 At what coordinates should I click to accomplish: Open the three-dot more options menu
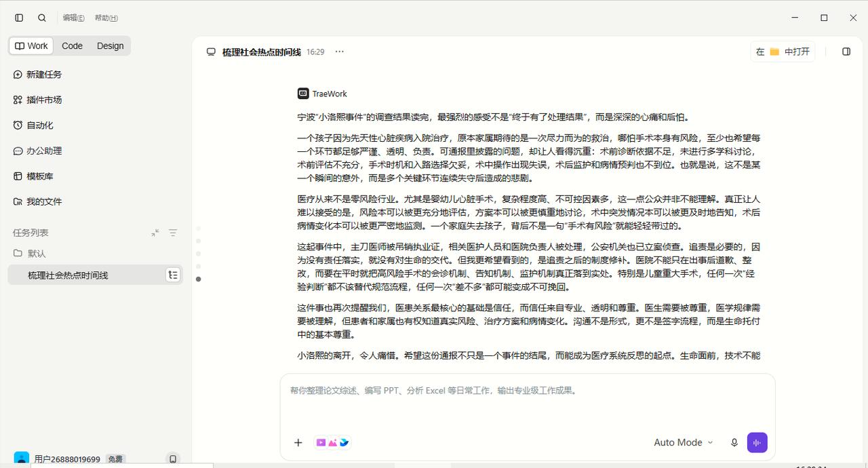click(x=339, y=52)
